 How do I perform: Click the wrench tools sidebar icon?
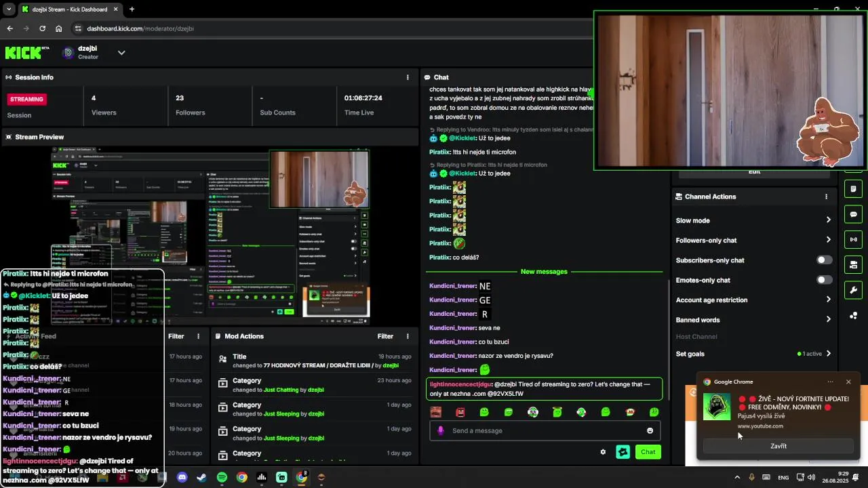click(x=853, y=290)
